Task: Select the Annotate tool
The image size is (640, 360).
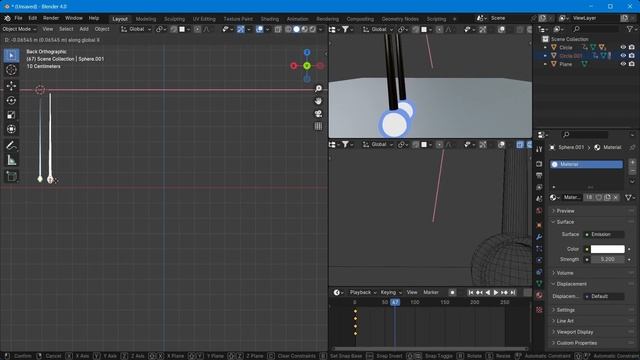Action: [11, 146]
